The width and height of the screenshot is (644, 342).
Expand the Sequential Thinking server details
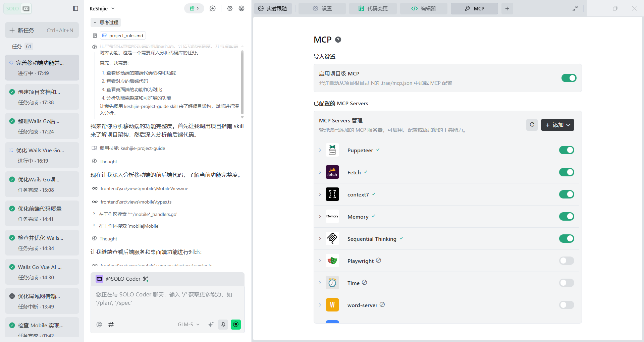click(x=320, y=238)
